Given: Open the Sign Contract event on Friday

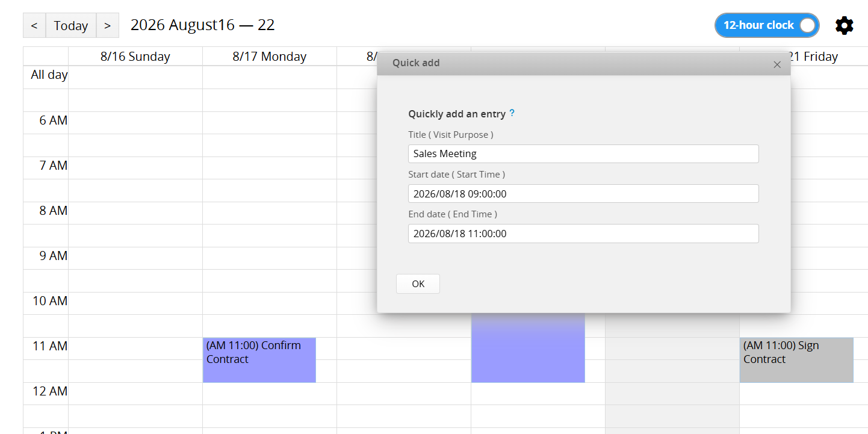Looking at the screenshot, I should click(x=796, y=360).
